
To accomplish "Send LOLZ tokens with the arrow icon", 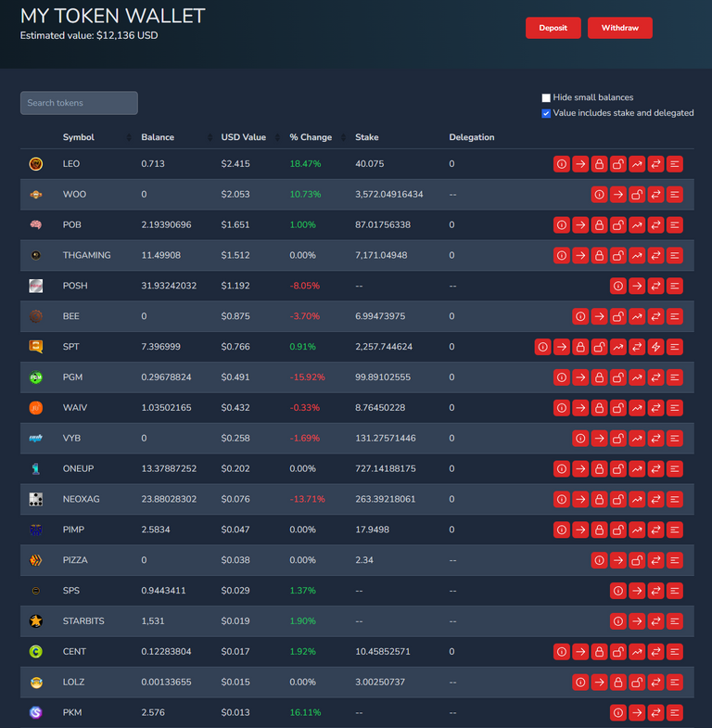I will tap(599, 682).
